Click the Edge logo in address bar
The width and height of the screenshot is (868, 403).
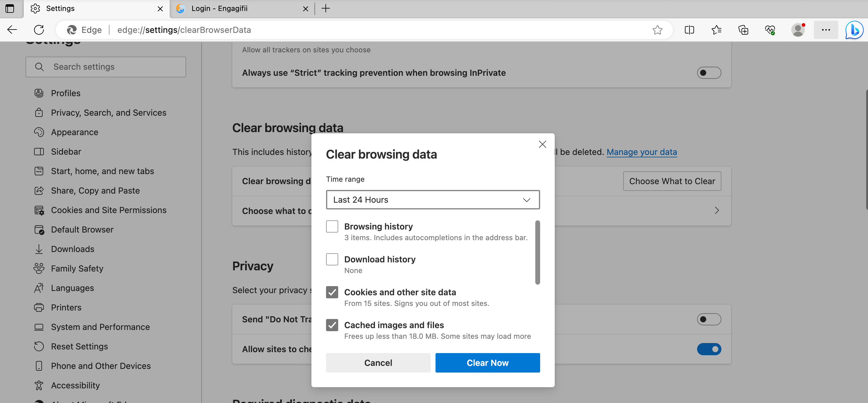click(71, 30)
